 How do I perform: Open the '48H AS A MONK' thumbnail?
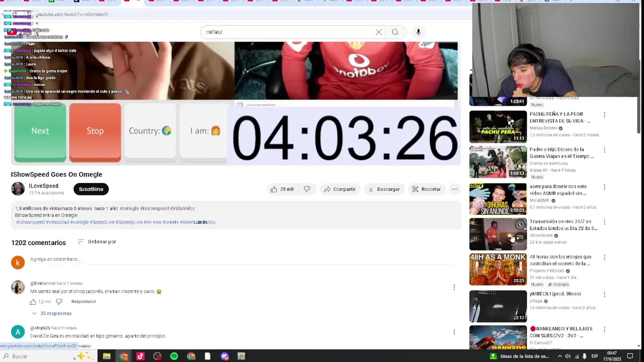tap(498, 269)
